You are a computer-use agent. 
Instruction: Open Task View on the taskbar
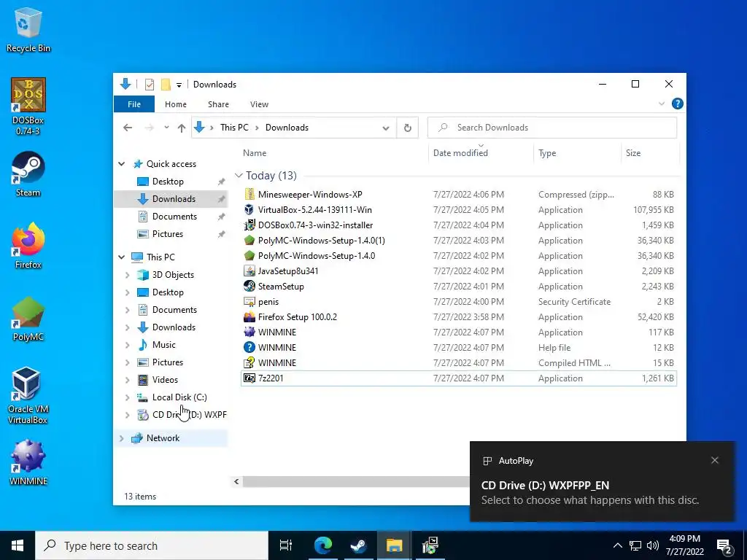[x=286, y=545]
